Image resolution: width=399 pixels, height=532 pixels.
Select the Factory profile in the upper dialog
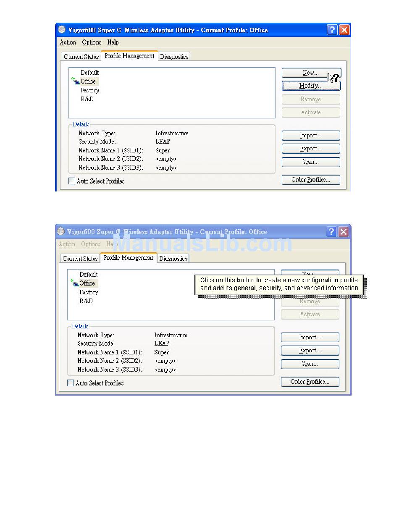click(90, 90)
